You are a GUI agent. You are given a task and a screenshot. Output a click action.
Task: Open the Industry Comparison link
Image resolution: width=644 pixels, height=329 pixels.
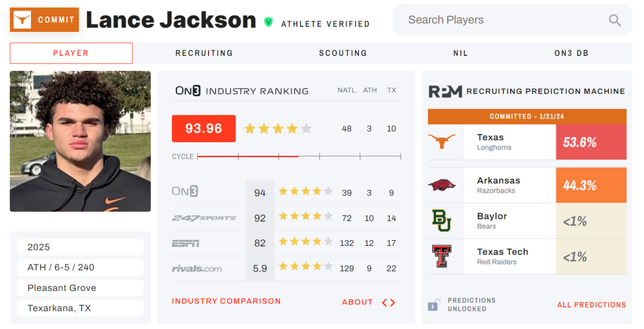pos(226,301)
